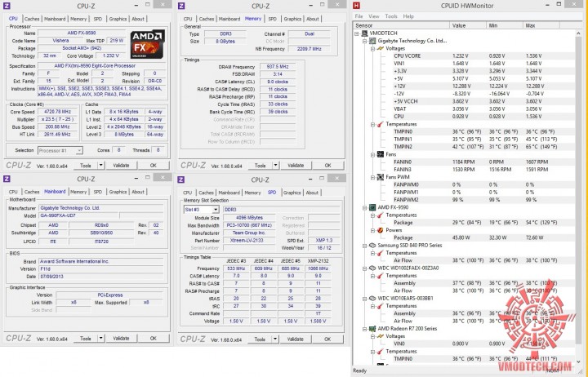Collapse the Voltages node under Gigabyte
This screenshot has width=588, height=377.
[372, 49]
